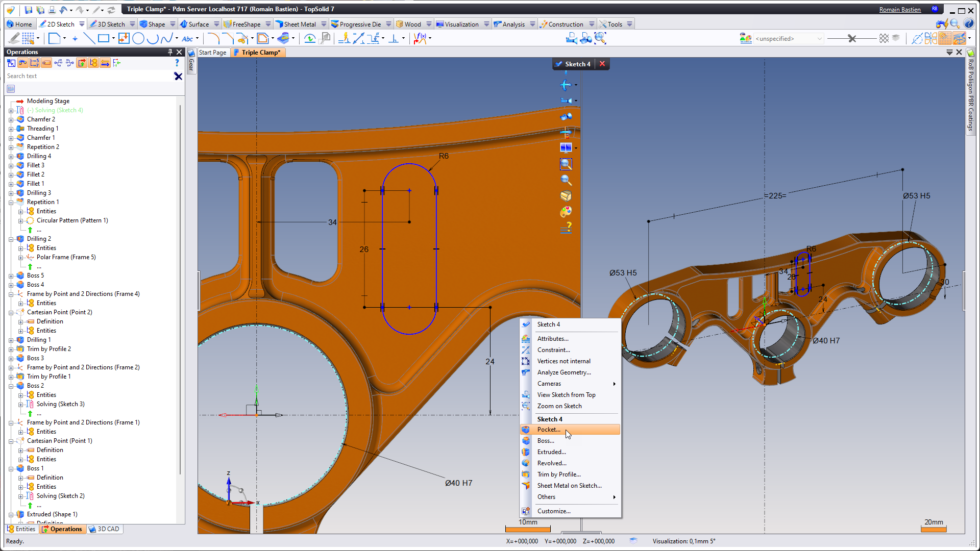Open the unspecified layer dropdown
Viewport: 980px width, 551px height.
coord(819,39)
